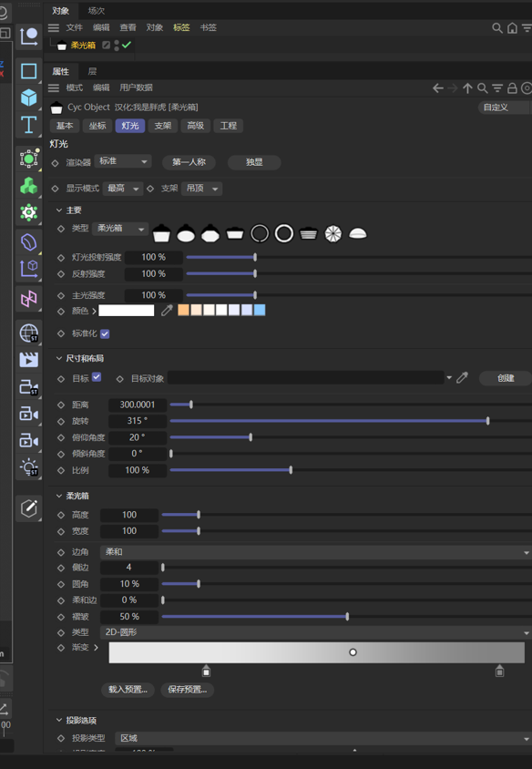Click the gear effector icon in sidebar
This screenshot has height=769, width=532.
[x=28, y=212]
